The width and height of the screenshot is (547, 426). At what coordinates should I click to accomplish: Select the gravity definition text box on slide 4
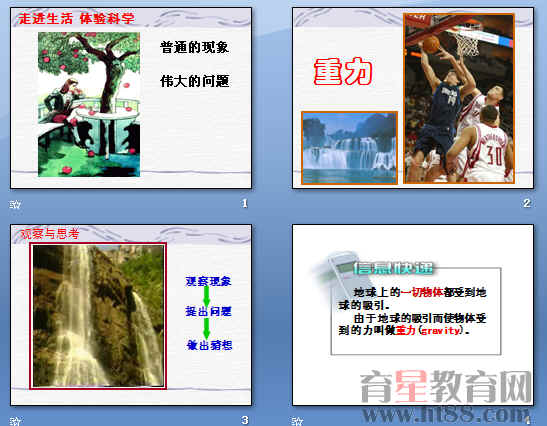415,311
